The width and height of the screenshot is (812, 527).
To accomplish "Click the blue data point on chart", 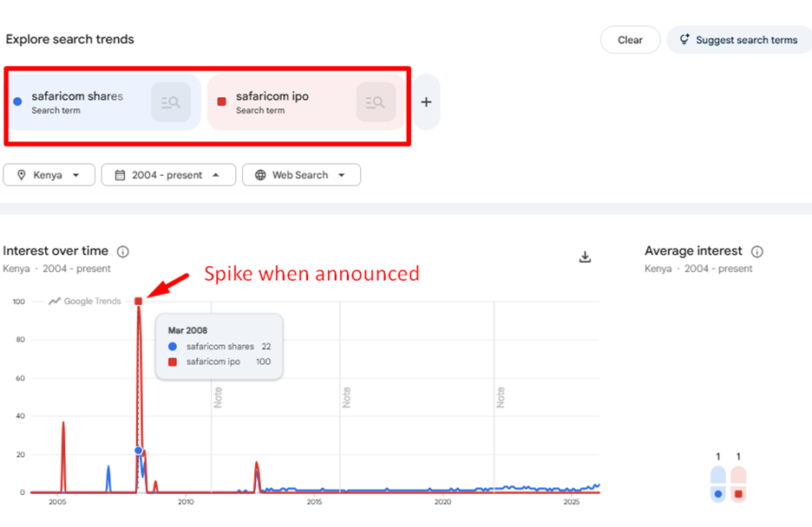I will tap(138, 451).
